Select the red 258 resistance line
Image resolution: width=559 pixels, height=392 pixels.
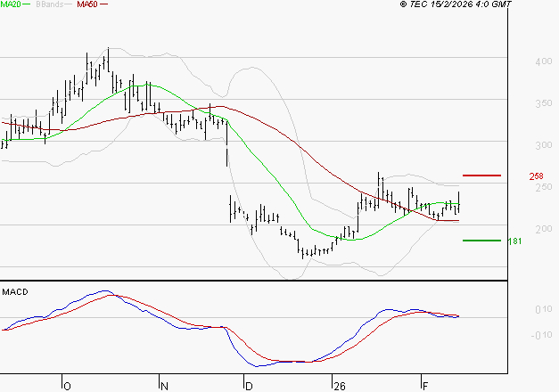(x=481, y=176)
